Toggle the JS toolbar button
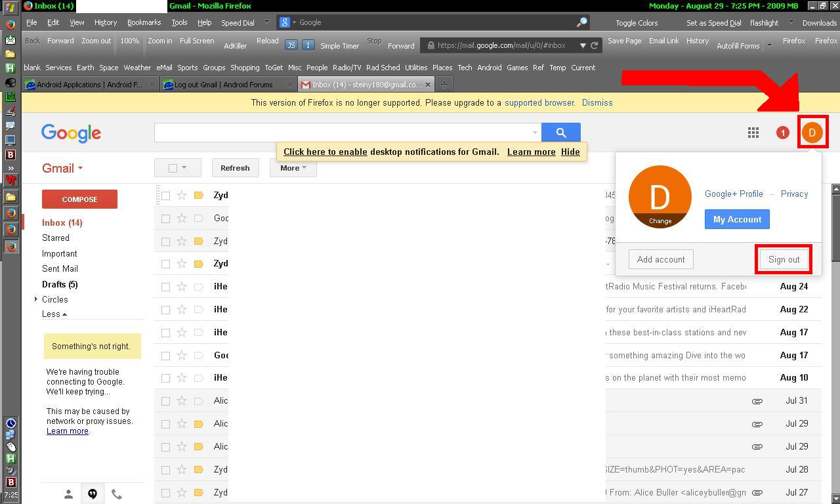 pos(291,45)
